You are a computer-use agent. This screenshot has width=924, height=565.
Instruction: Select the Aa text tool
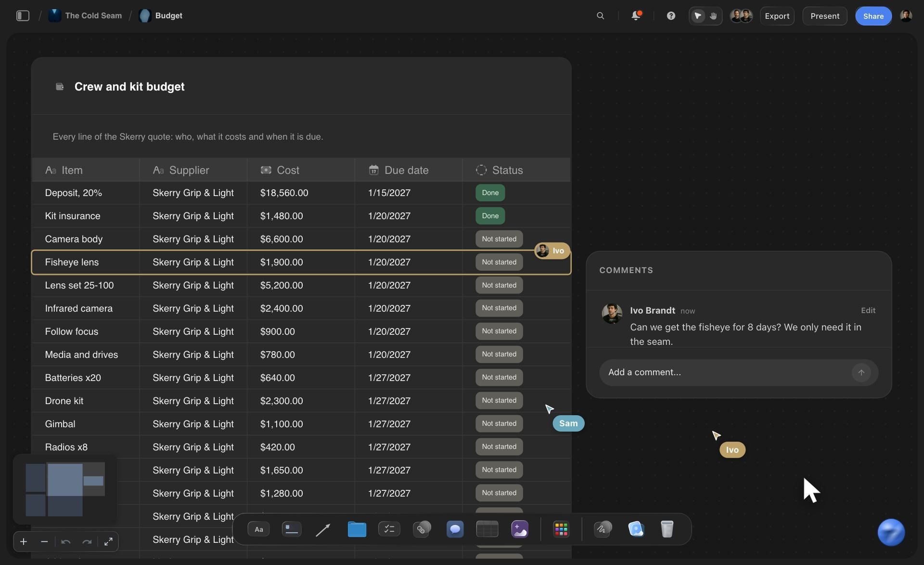(x=258, y=529)
